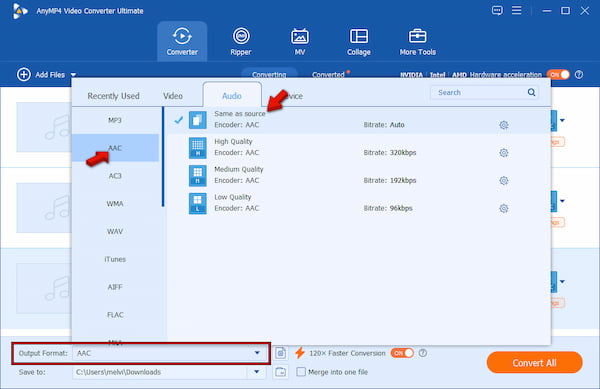Click the hardware acceleration help icon

pyautogui.click(x=579, y=75)
